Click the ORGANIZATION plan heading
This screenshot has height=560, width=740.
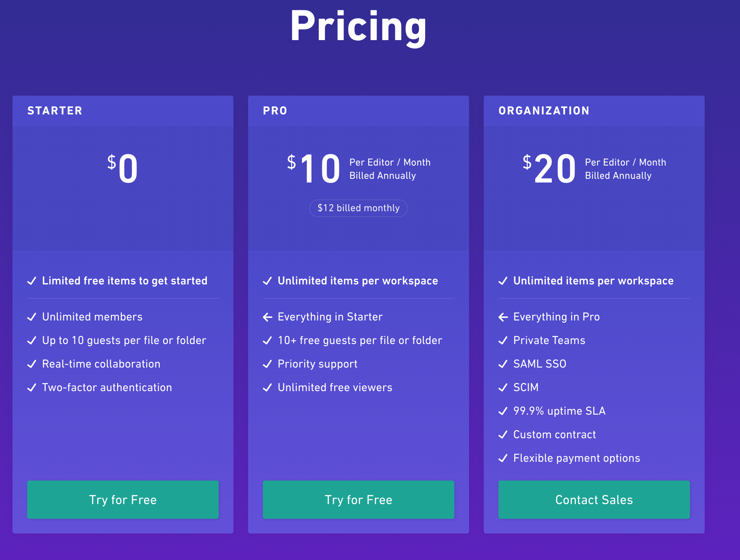point(544,111)
